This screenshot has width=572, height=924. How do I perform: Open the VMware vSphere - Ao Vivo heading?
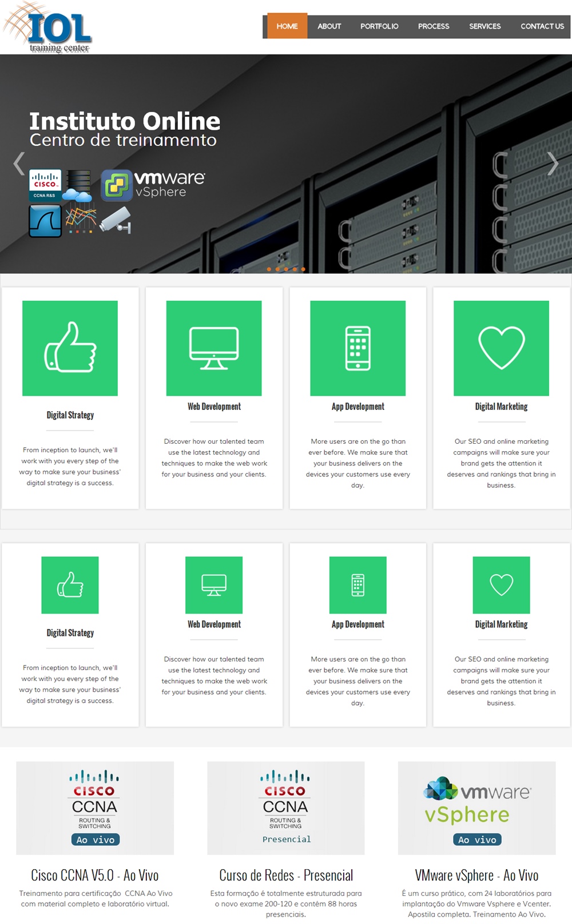[477, 875]
